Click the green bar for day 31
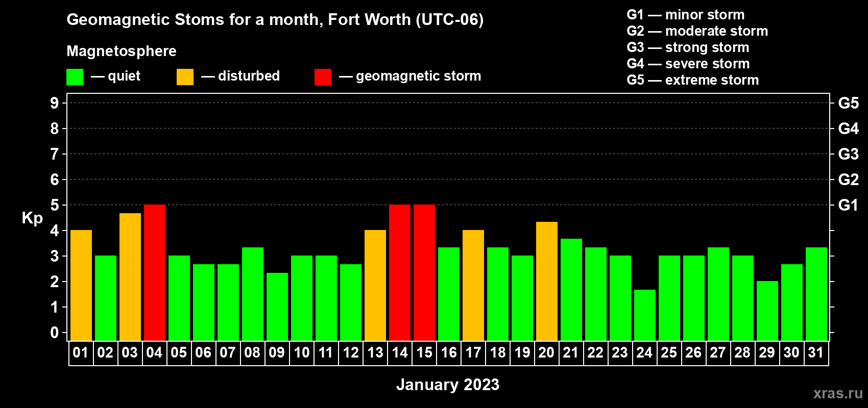This screenshot has height=408, width=868. click(x=816, y=294)
